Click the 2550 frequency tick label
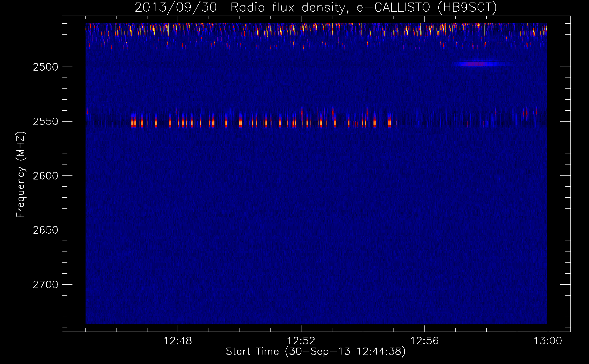Viewport: 589px width, 364px height. 45,122
